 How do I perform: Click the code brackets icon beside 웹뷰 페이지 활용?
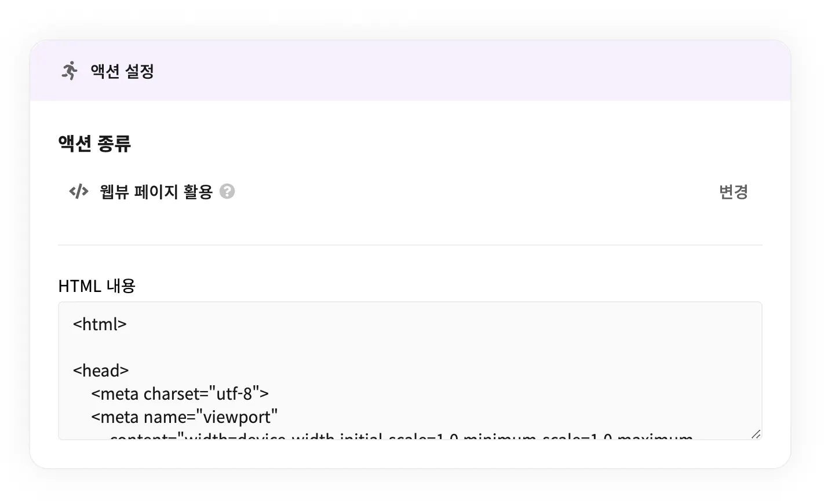pyautogui.click(x=78, y=191)
